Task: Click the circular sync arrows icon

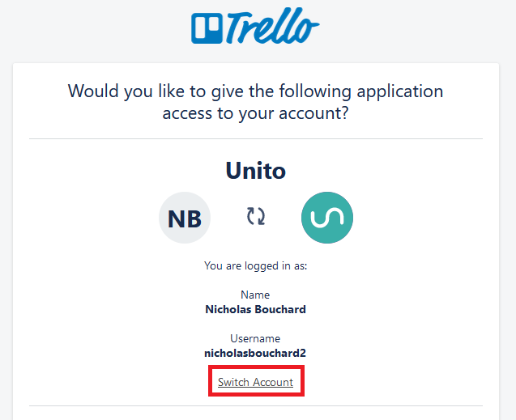Action: [256, 216]
